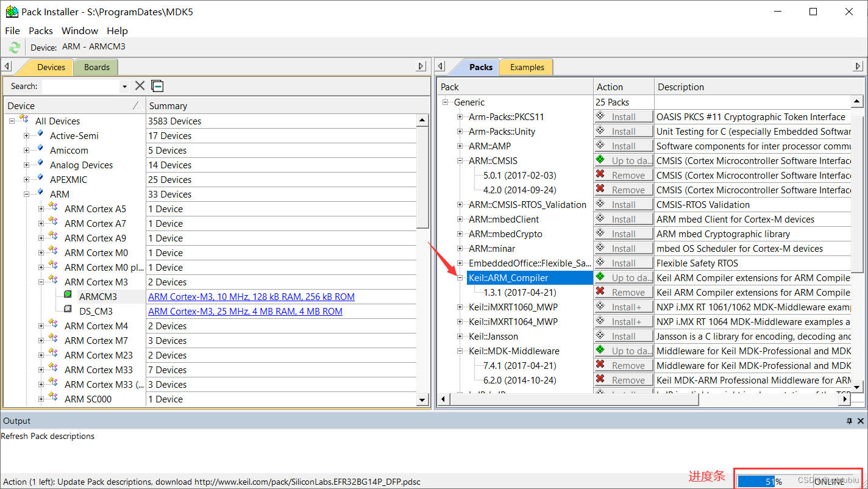Select the ARM Cortex M33 device family
868x489 pixels.
pos(99,369)
